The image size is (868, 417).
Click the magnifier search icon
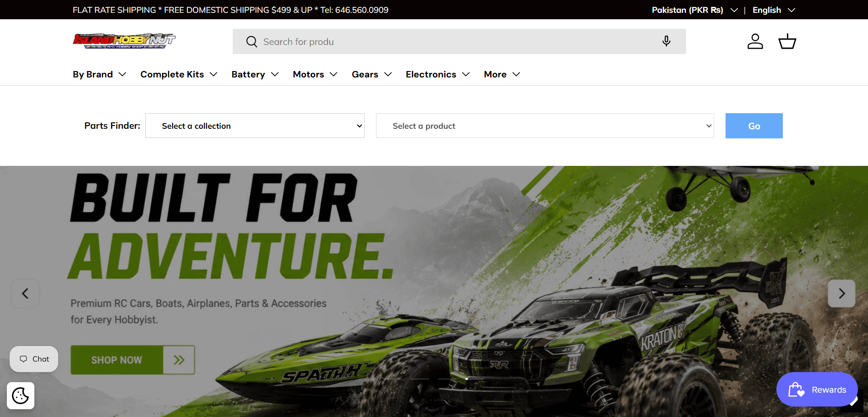point(251,42)
